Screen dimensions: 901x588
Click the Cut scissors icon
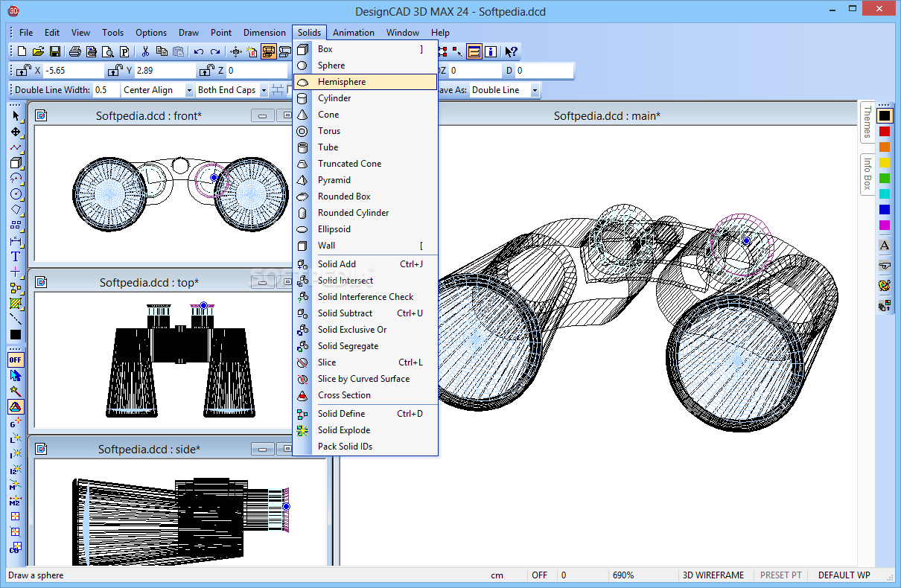tap(145, 51)
